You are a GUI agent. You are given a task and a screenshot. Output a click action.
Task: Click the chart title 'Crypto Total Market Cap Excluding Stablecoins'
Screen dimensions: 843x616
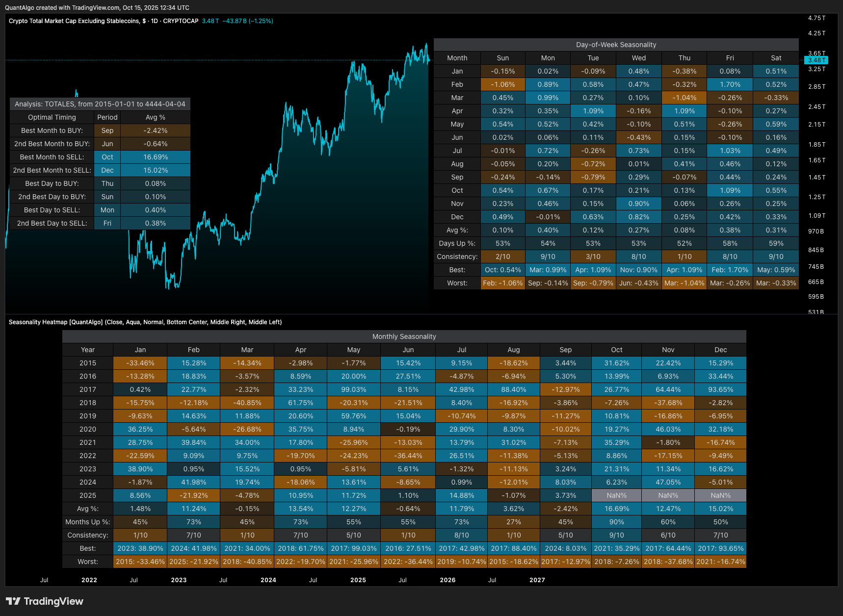(x=74, y=21)
